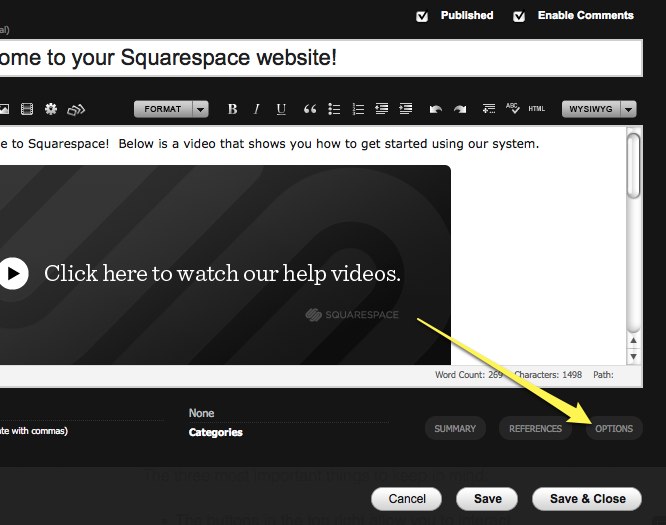The height and width of the screenshot is (525, 666).
Task: Insert a blockquote
Action: [310, 109]
